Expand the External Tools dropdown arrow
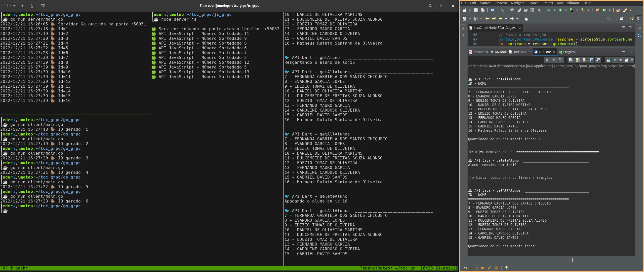 coord(588,10)
